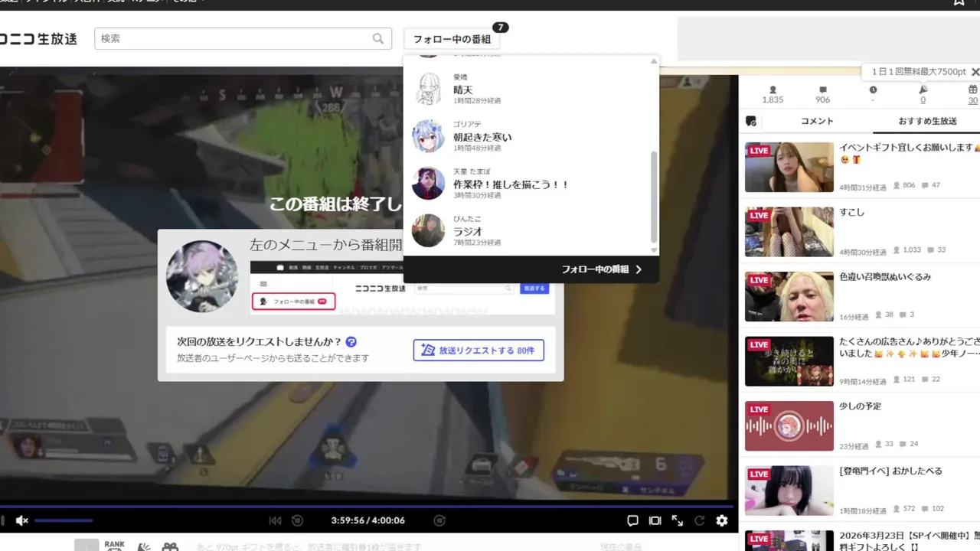Click the viewer count icon 1,835
980x551 pixels.
pyautogui.click(x=773, y=90)
